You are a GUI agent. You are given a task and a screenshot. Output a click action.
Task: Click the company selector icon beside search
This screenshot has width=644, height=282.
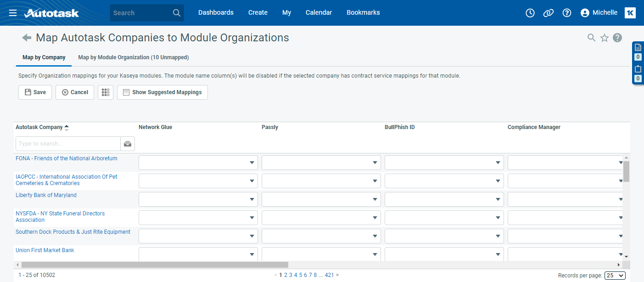click(x=128, y=144)
